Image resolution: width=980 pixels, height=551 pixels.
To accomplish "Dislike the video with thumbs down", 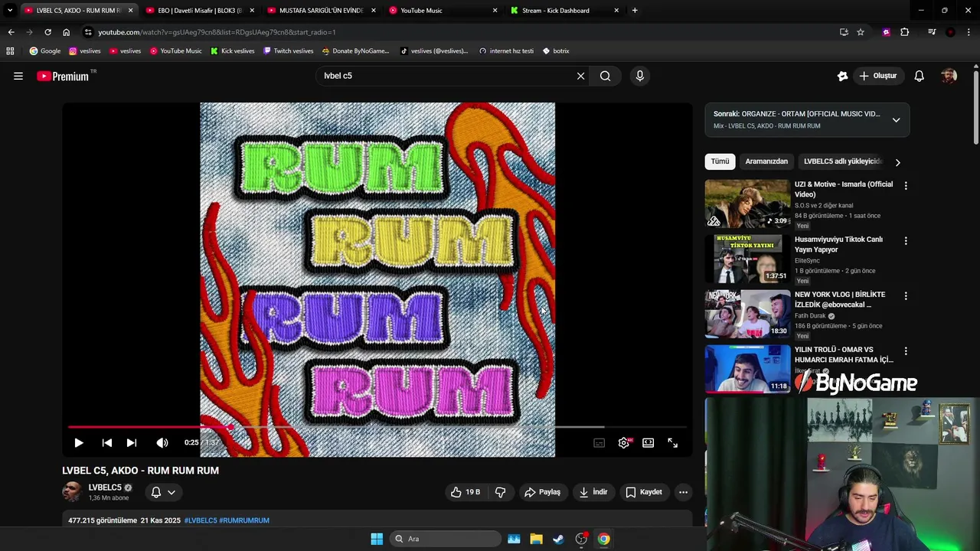I will (501, 492).
